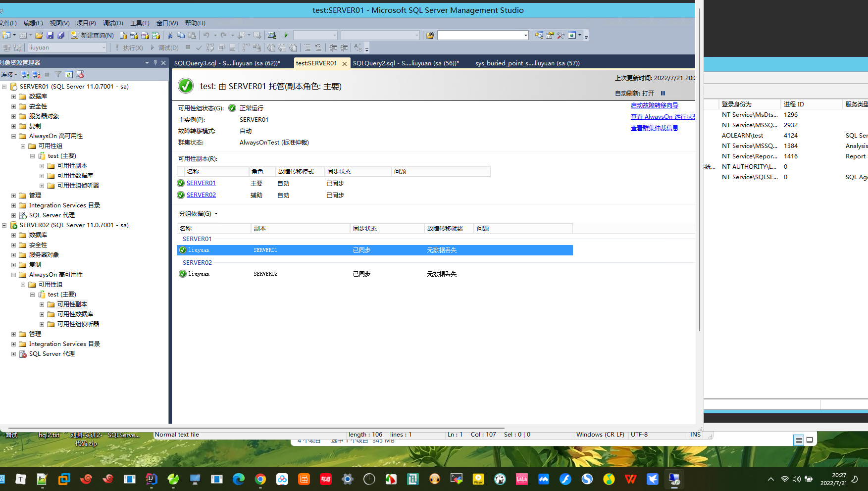Click the Database Engine Query icon
Screen dimensions: 868x491
coord(123,35)
